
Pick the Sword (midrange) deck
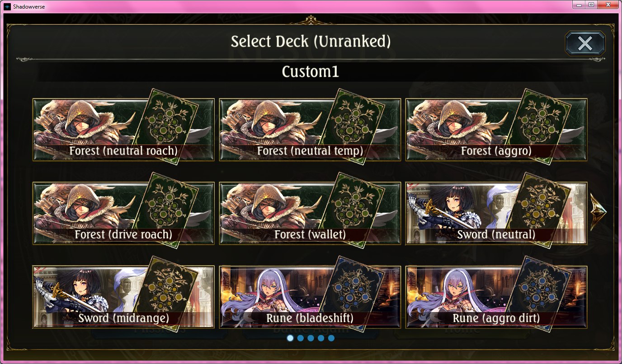[x=123, y=297]
